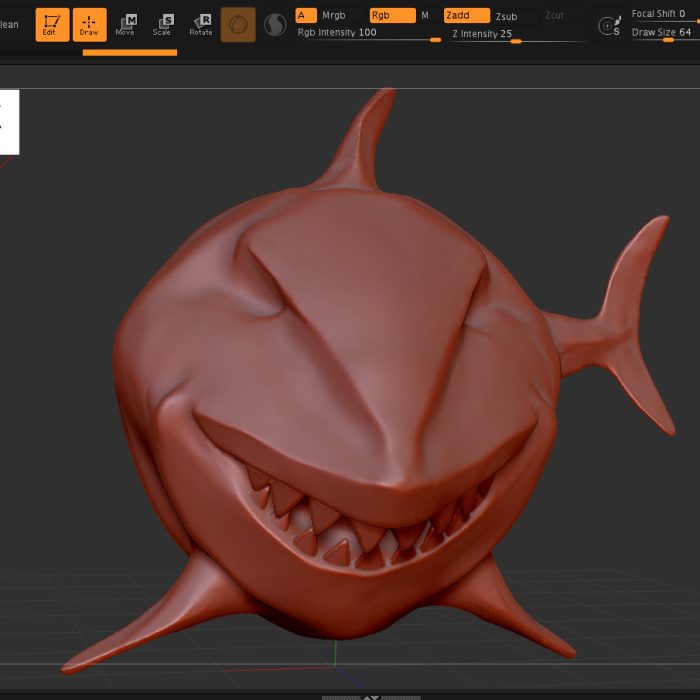Toggle Edit mode button

52,25
